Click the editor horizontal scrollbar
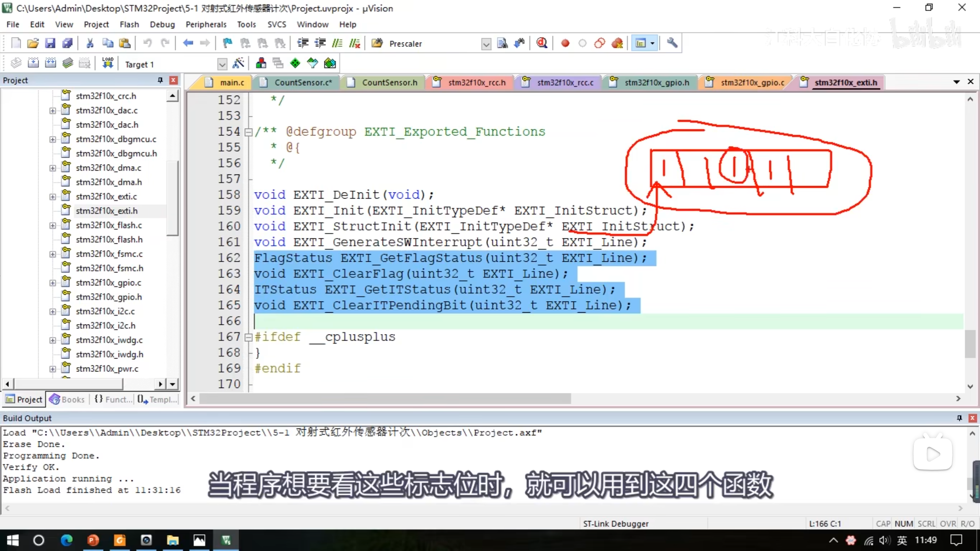 pos(385,399)
